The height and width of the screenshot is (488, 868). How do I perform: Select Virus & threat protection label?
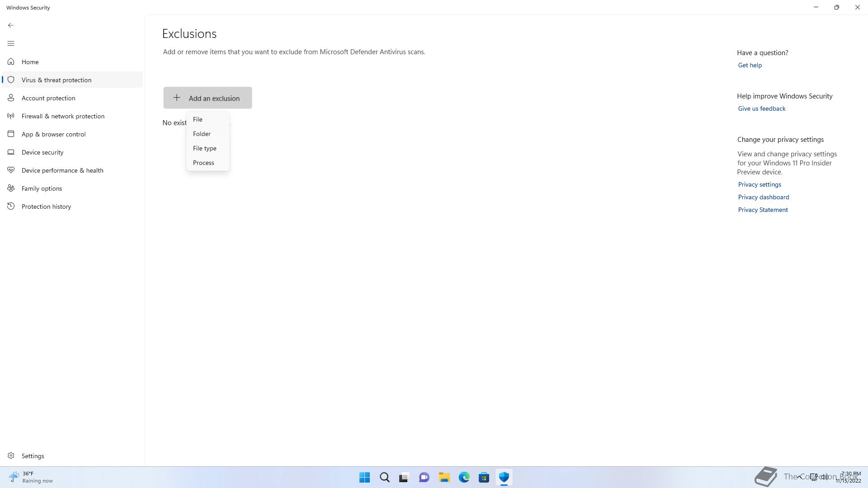tap(57, 80)
